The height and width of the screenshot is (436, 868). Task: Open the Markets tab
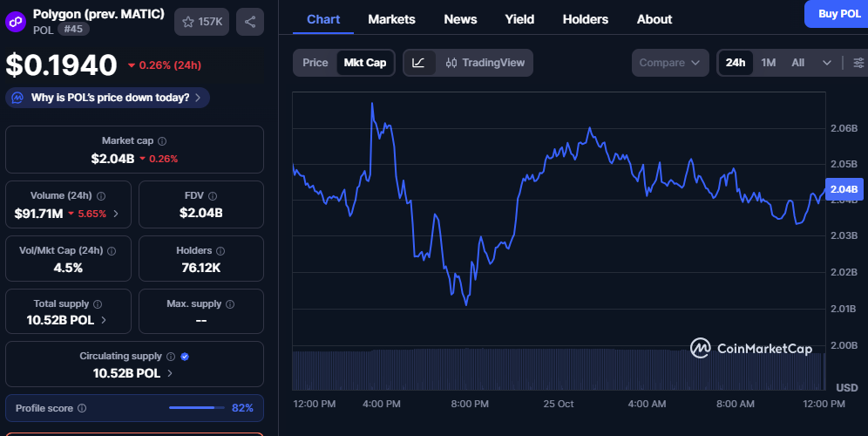391,19
